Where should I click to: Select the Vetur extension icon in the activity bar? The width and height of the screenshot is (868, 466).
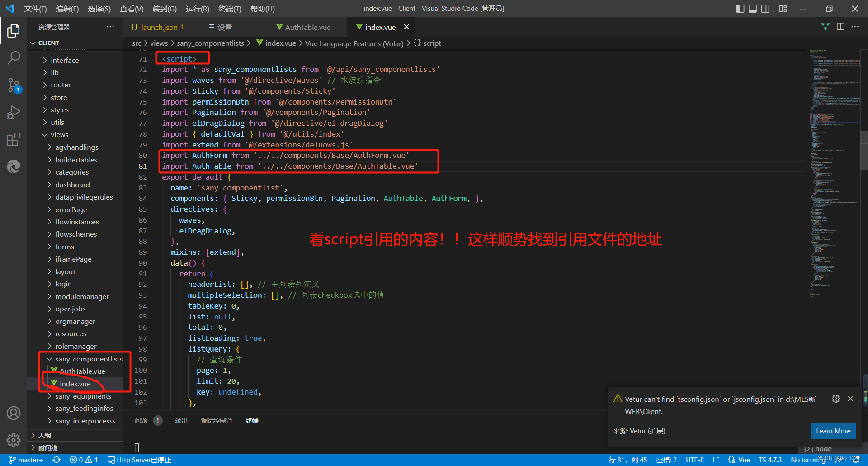[13, 166]
